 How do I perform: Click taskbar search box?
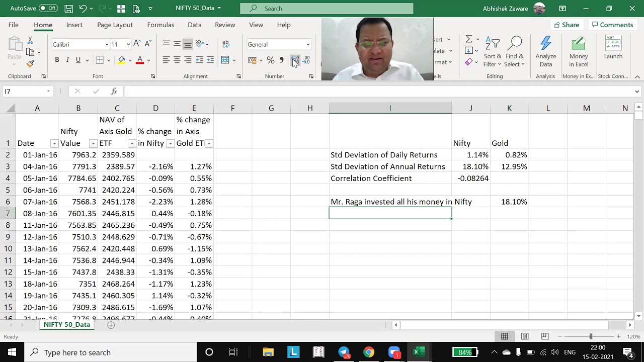point(110,352)
